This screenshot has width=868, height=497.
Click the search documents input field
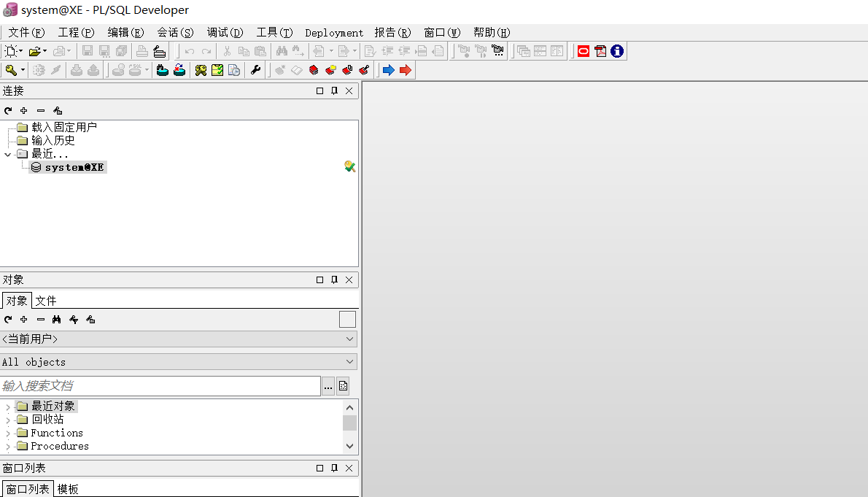pos(157,385)
